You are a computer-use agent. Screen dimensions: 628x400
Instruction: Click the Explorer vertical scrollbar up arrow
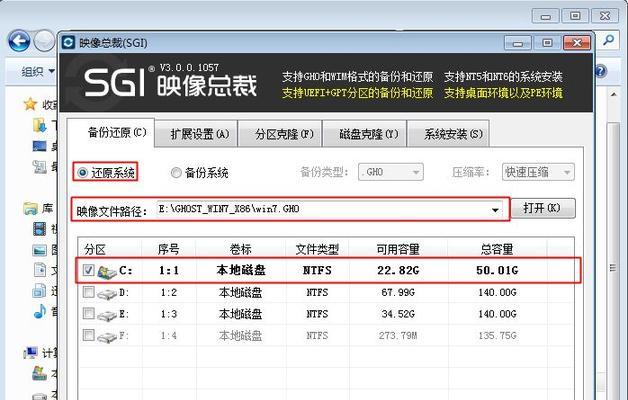tap(614, 94)
